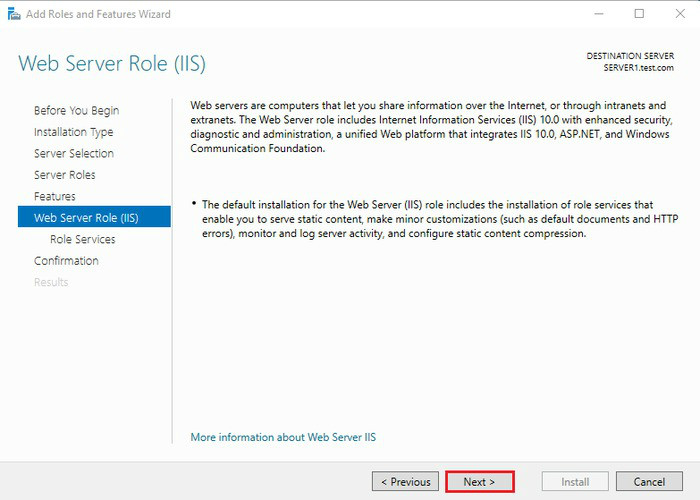Click the Install button
Image resolution: width=700 pixels, height=500 pixels.
click(575, 482)
